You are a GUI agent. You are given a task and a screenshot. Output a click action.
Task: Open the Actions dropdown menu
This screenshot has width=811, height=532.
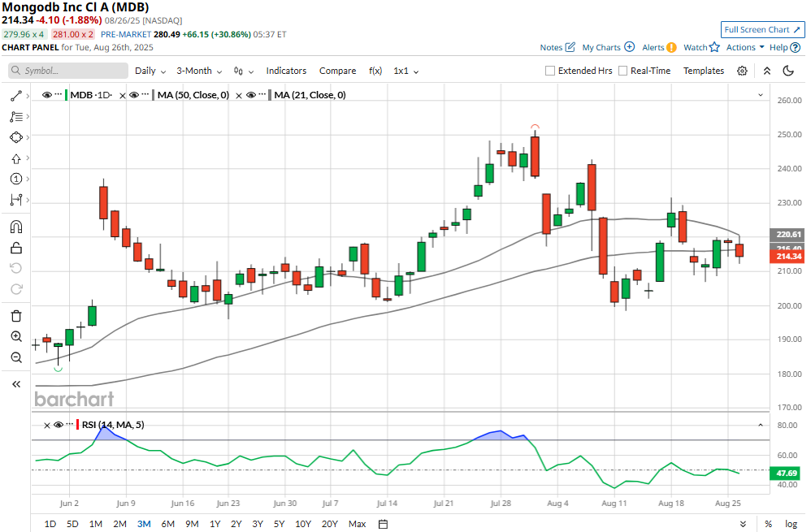745,47
